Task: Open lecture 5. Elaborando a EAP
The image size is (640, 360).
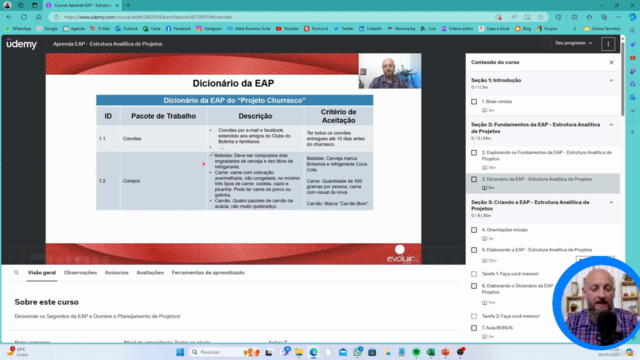Action: (537, 250)
